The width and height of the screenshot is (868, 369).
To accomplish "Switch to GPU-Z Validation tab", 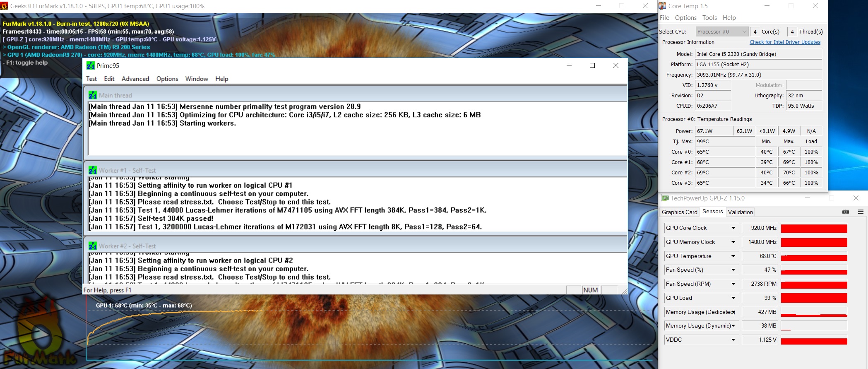I will point(740,212).
